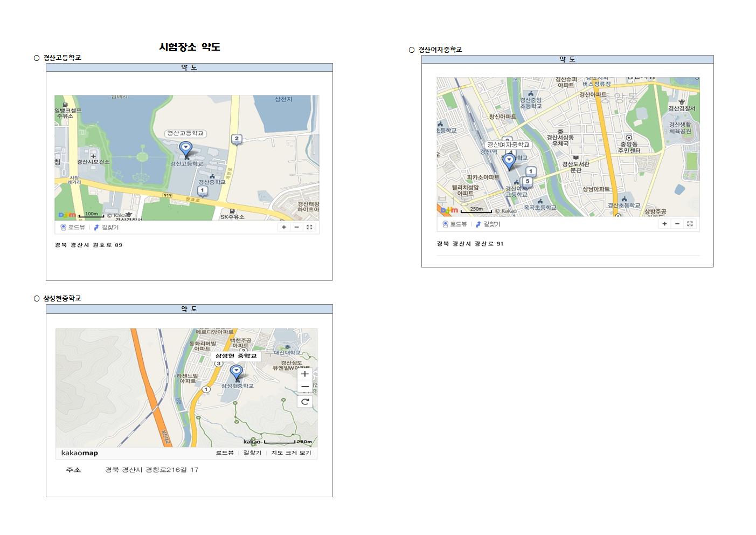756x535 pixels.
Task: Click 지도 크게 보기 on 삼성현중학교 map
Action: coord(291,453)
